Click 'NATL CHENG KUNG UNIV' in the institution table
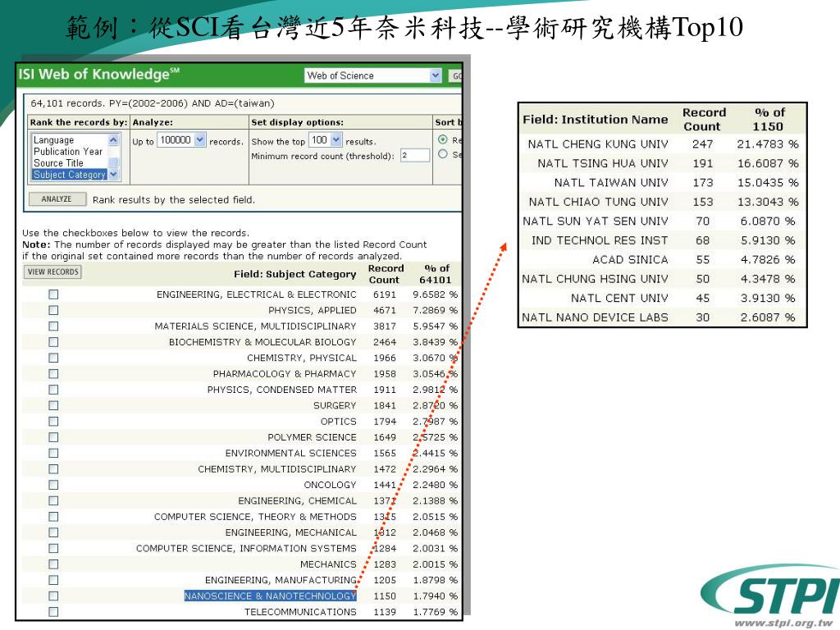The image size is (840, 630). pos(598,144)
